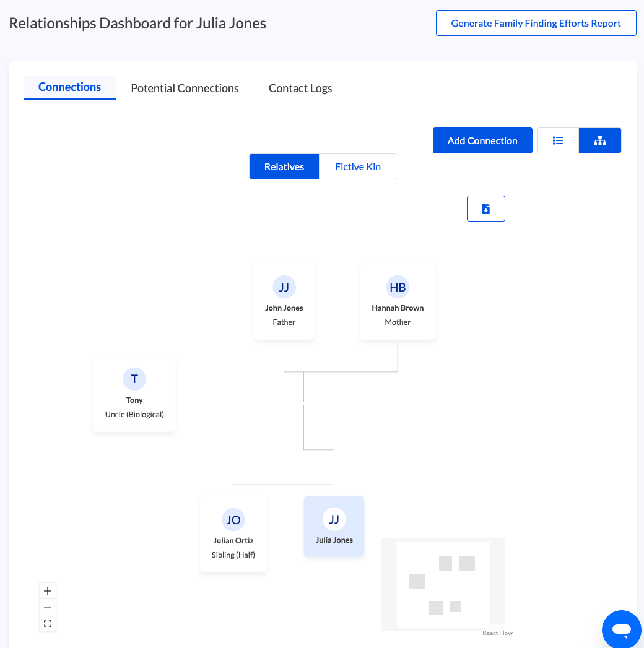Click the highlighted Julia Jones node
The height and width of the screenshot is (648, 644).
pos(334,526)
